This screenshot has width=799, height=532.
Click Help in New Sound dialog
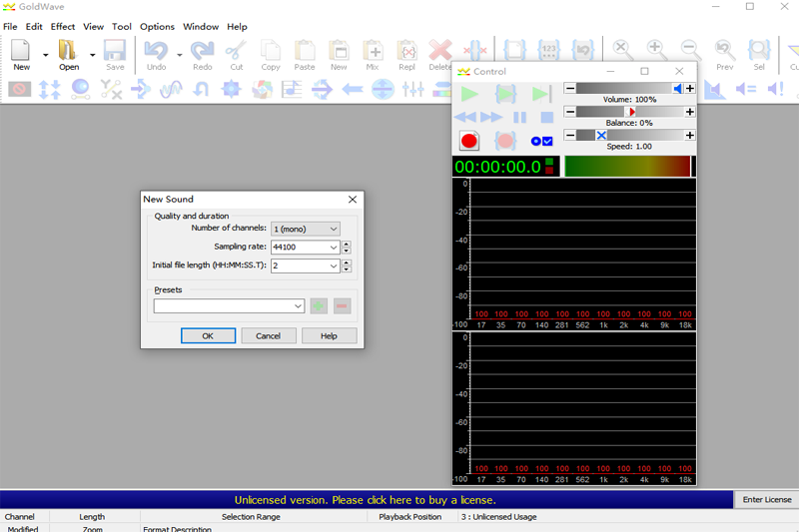[x=329, y=336]
